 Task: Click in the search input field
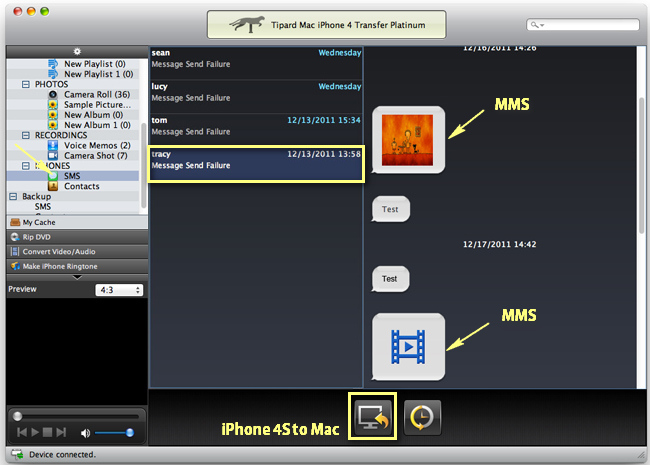tap(582, 25)
